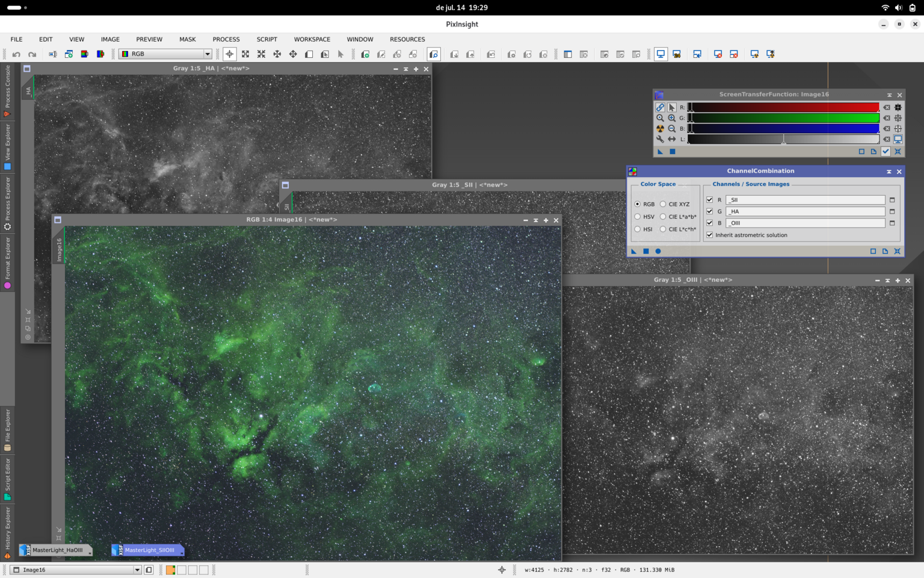Click the Redo arrow in the toolbar
This screenshot has height=578, width=924.
pos(32,54)
